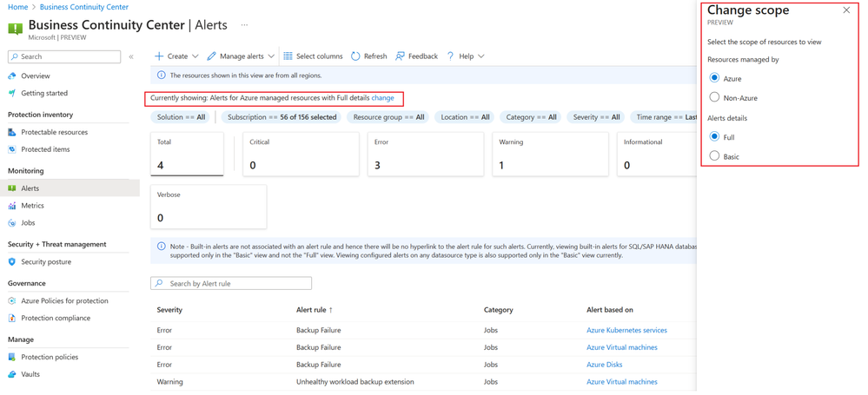Select the Azure radio button
Screen dimensions: 868x395
714,78
